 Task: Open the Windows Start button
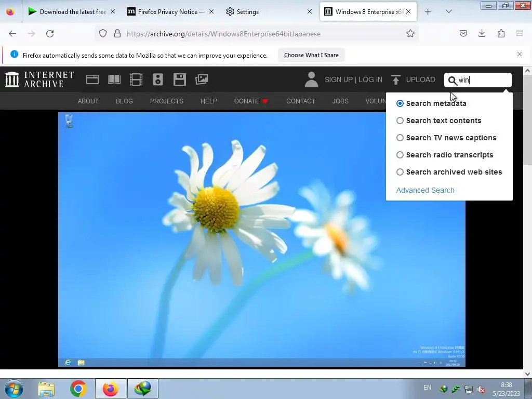14,389
